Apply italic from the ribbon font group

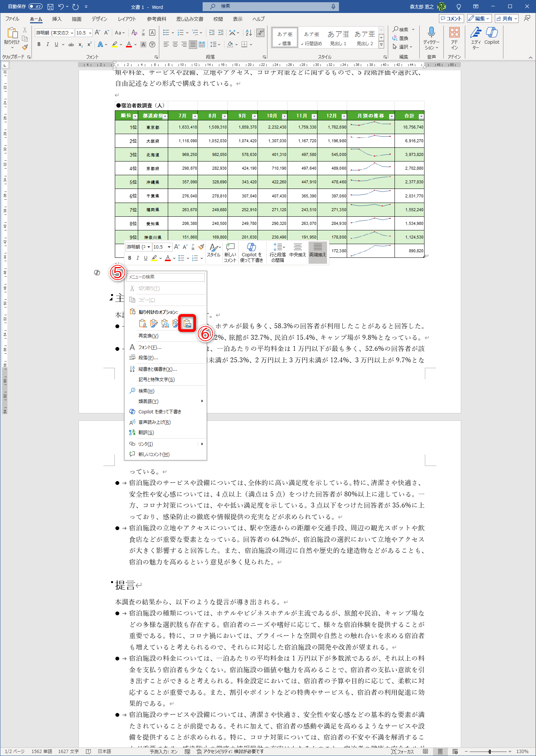[x=47, y=44]
